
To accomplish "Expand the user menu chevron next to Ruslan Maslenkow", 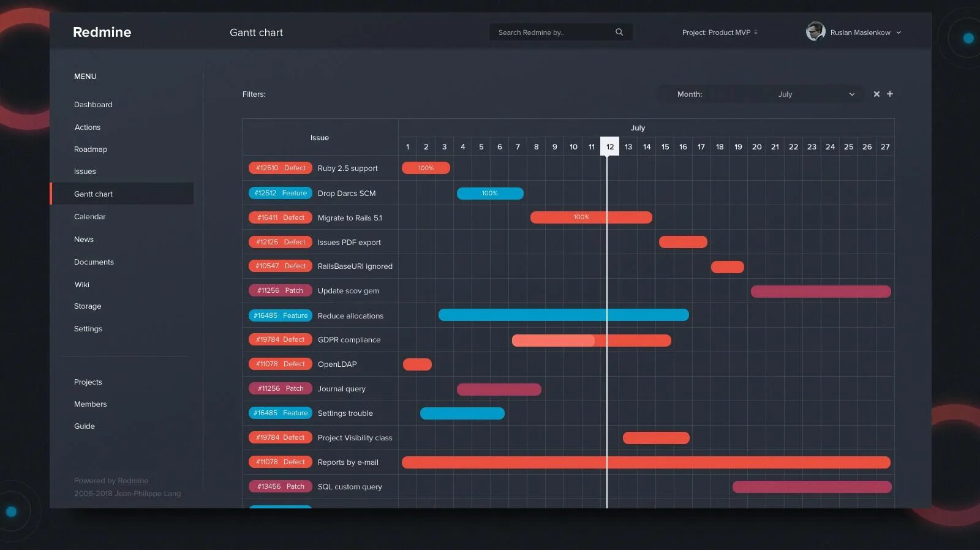I will [x=899, y=32].
